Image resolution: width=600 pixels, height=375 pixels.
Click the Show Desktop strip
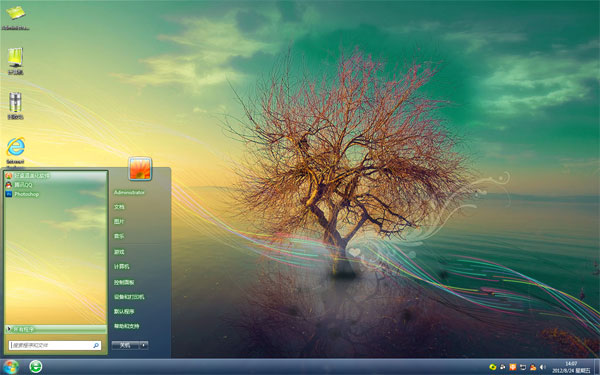(x=597, y=367)
